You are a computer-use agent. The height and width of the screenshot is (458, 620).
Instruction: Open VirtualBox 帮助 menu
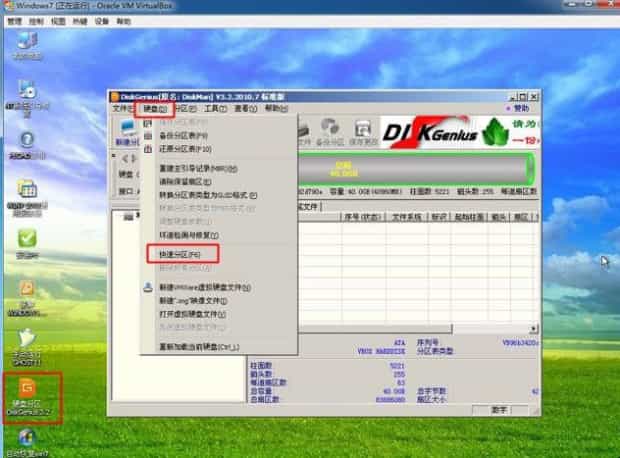coord(123,21)
